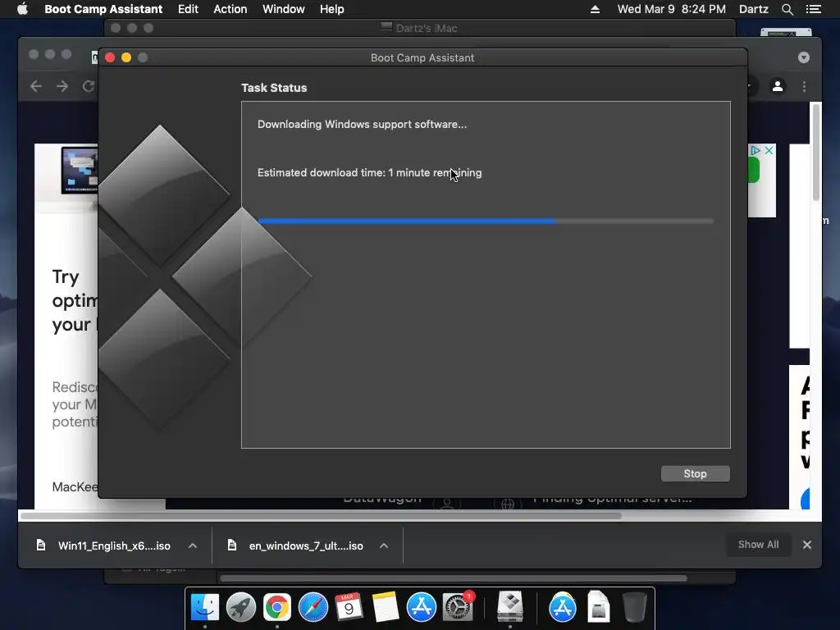The image size is (840, 630).
Task: Open the Boot Camp Assistant app menu
Action: tap(103, 9)
